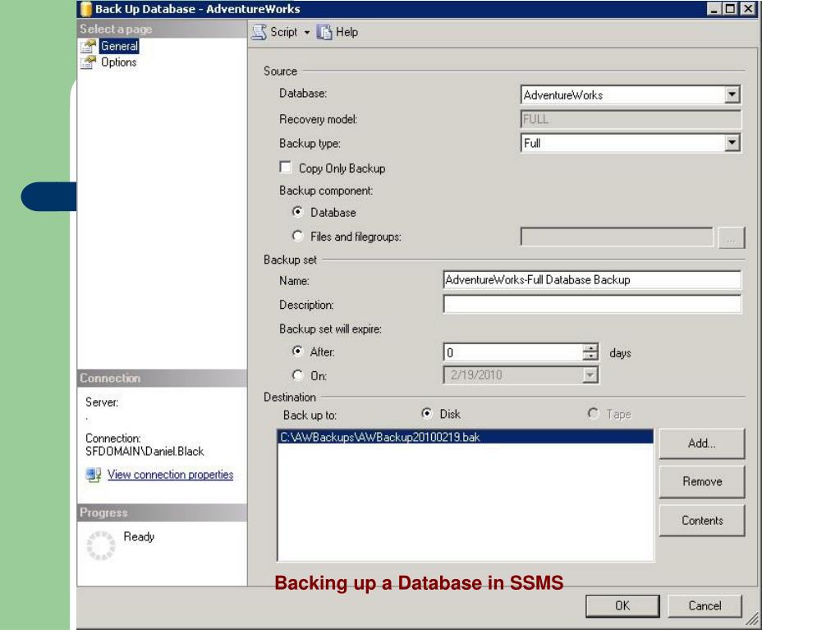Click the dialog database title icon
Image resolution: width=840 pixels, height=630 pixels.
pos(85,8)
